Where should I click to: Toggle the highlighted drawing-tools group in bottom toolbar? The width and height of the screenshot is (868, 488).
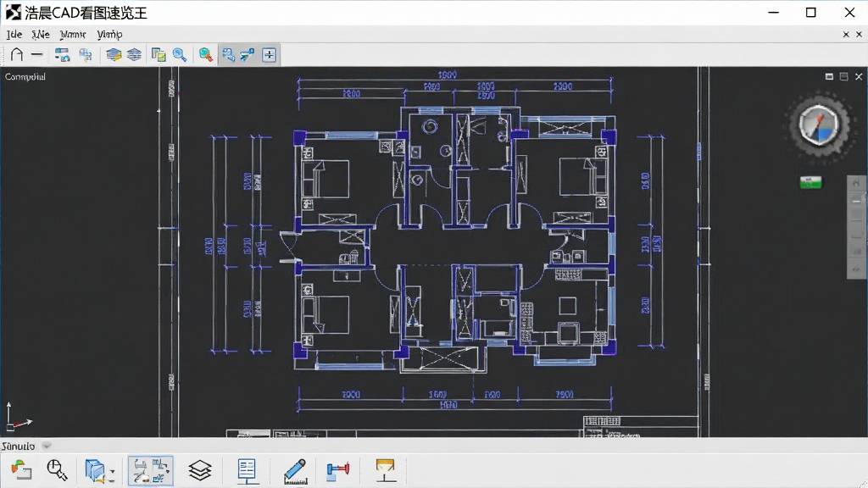tap(150, 471)
